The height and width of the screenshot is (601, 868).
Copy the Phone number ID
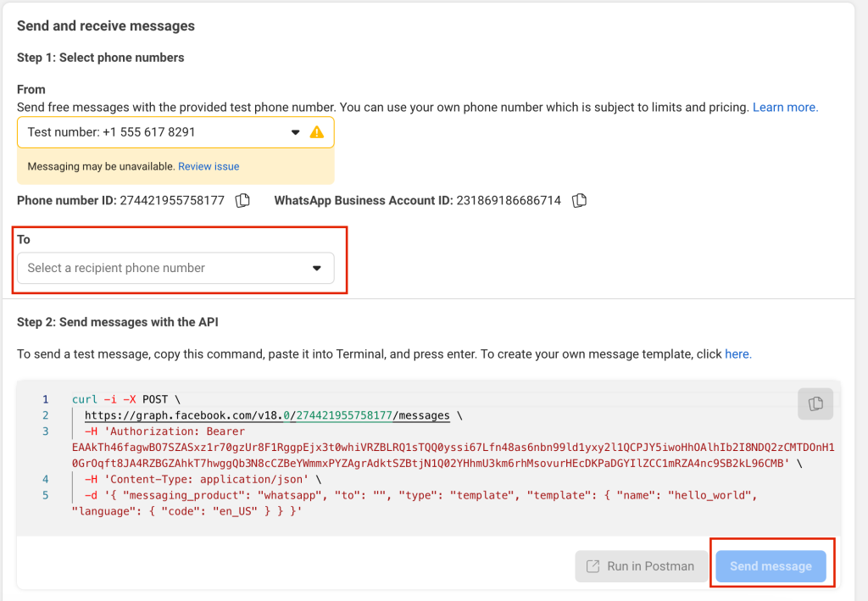[242, 201]
